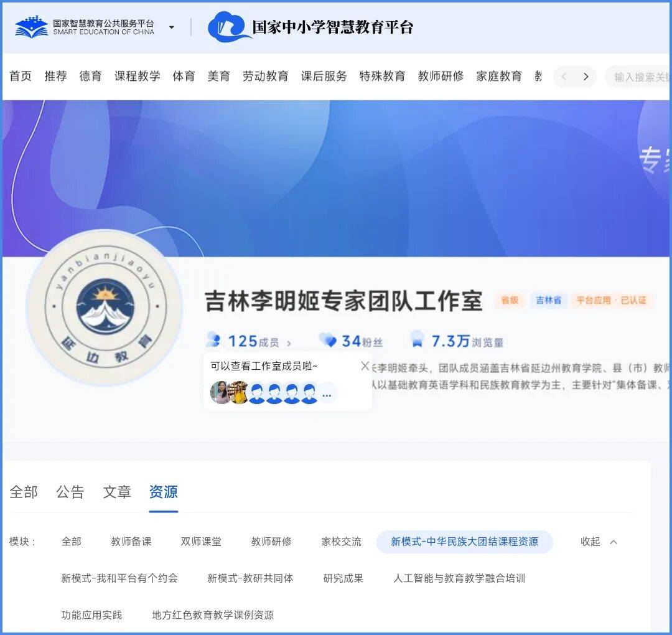
Task: Click the last blue default member avatar
Action: [x=309, y=393]
